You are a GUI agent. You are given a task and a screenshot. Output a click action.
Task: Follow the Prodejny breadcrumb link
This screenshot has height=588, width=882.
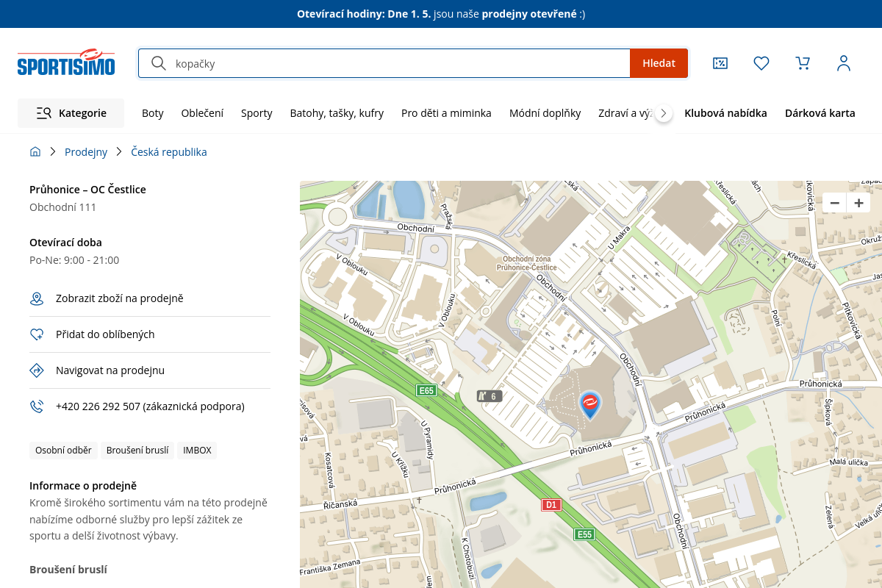[x=86, y=152]
